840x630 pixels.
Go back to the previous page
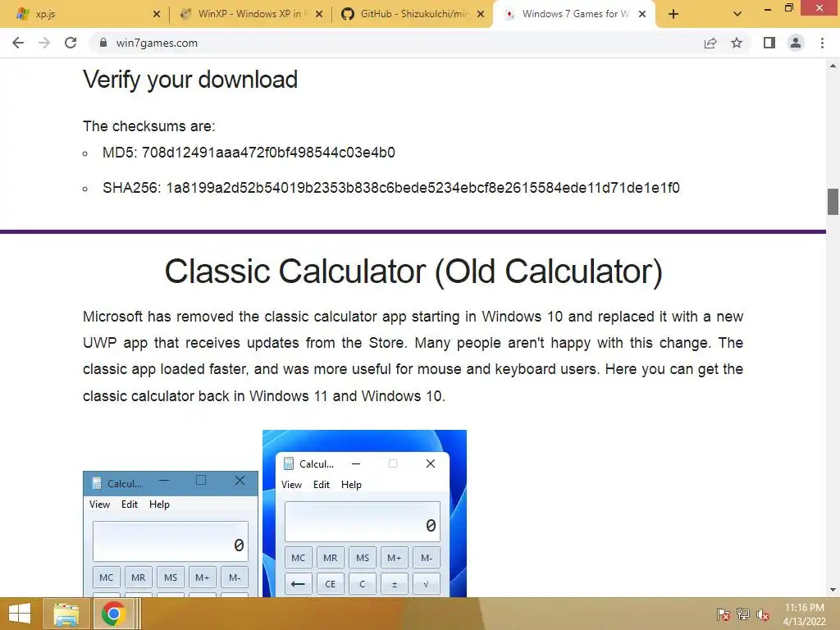tap(18, 43)
